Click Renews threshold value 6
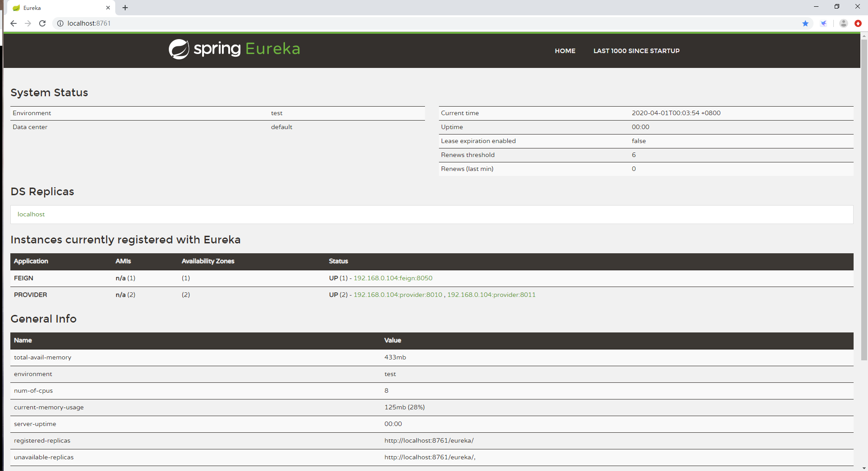Viewport: 868px width, 471px height. coord(634,155)
